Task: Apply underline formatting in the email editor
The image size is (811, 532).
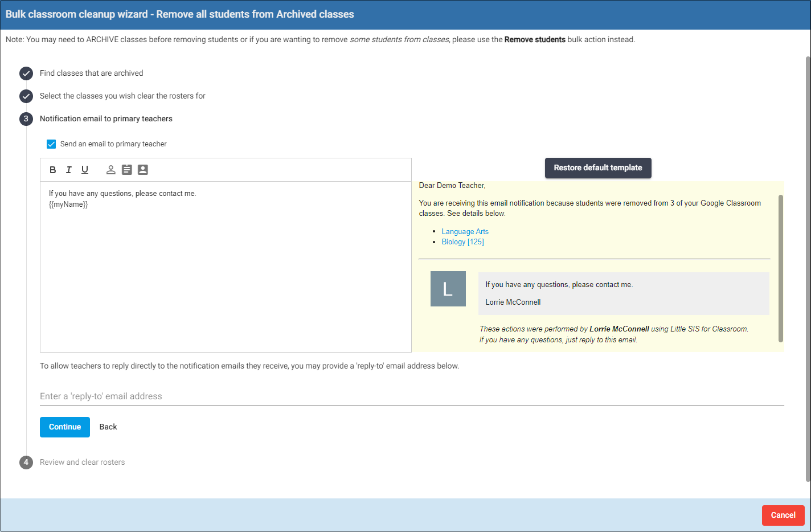Action: click(84, 169)
